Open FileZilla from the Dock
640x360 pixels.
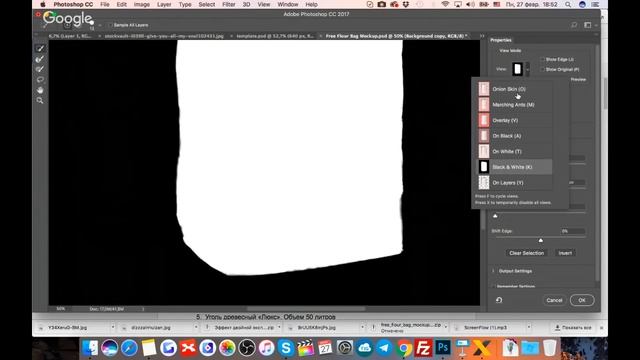423,348
